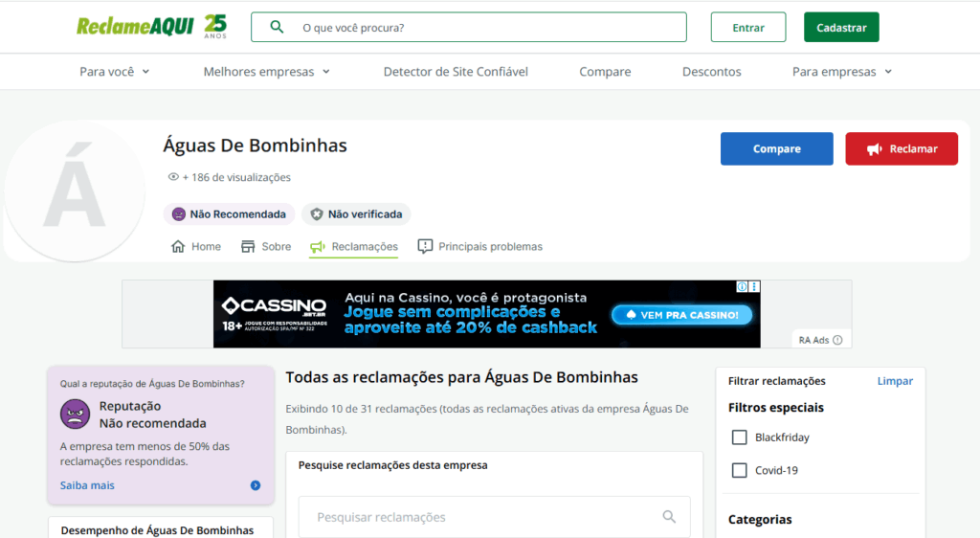This screenshot has height=538, width=980.
Task: Click the magnifier icon in Pesquisar reclamações field
Action: pyautogui.click(x=669, y=517)
